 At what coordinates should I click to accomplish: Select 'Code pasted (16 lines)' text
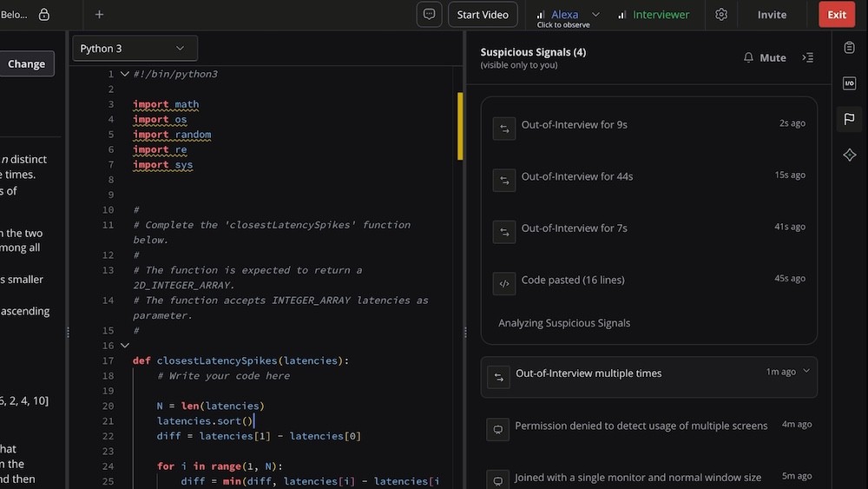click(573, 280)
